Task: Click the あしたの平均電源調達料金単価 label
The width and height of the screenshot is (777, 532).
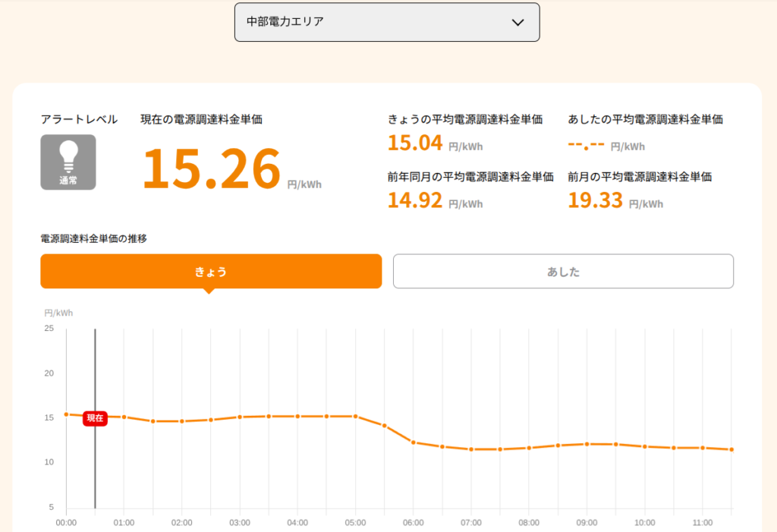Action: coord(645,119)
